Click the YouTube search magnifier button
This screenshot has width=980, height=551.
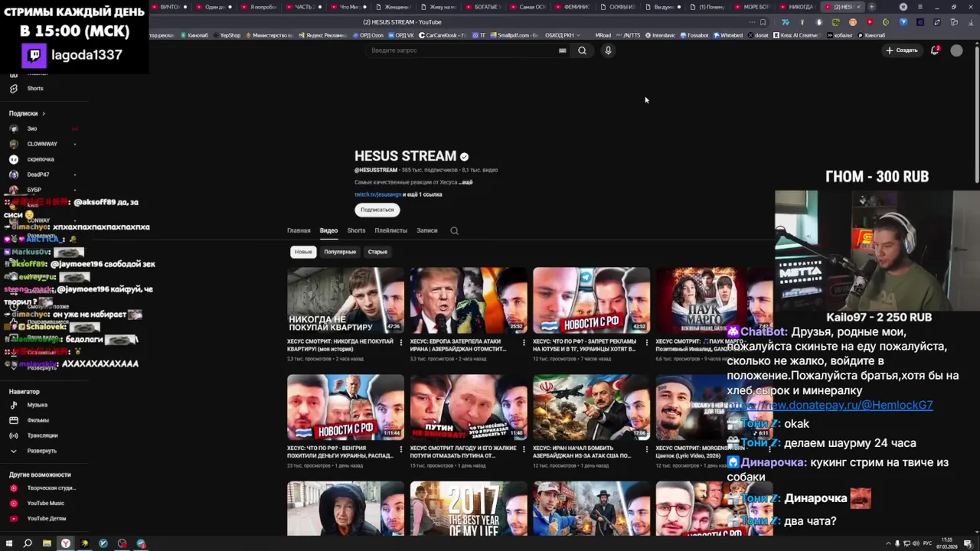[x=582, y=51]
